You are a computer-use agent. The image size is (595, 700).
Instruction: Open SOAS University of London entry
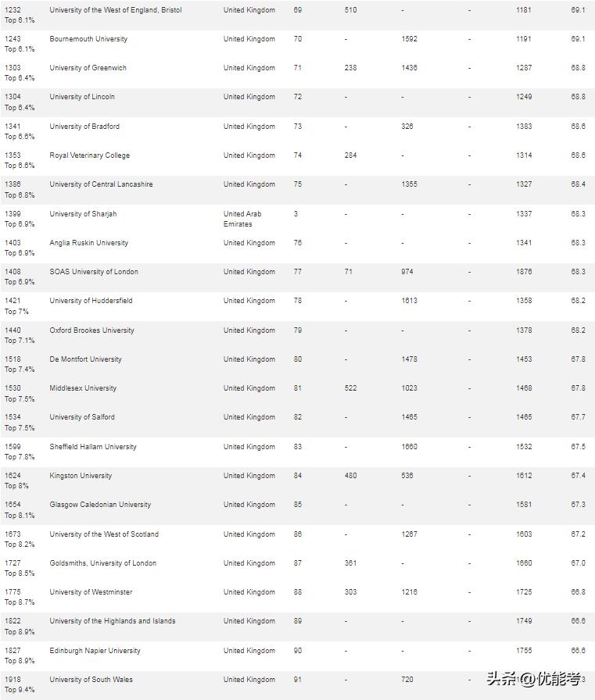coord(94,272)
